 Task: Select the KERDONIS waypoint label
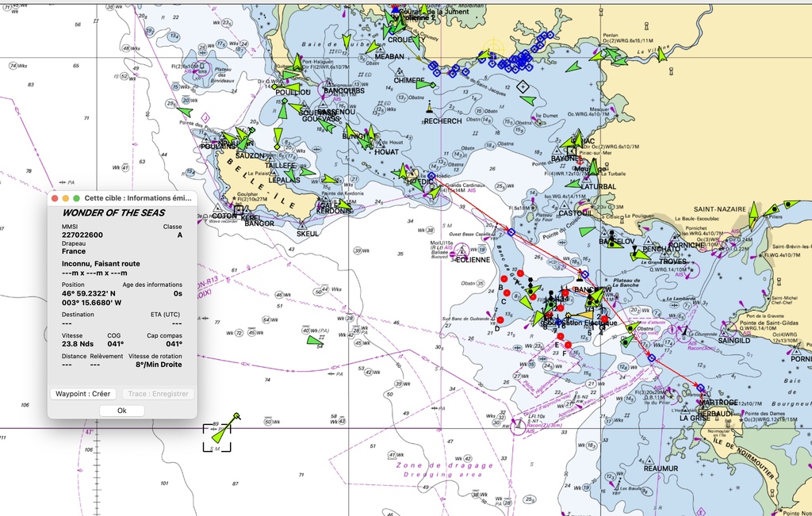tap(334, 211)
